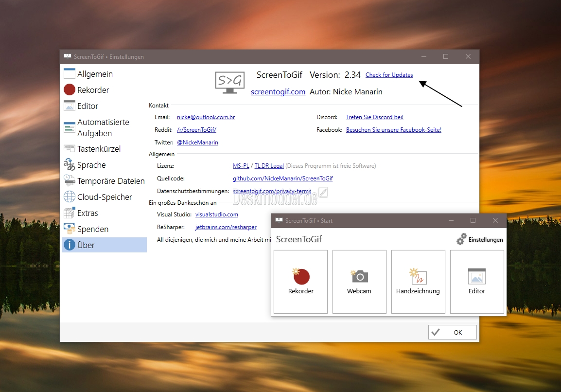
Task: Open Webcam recorder in Start window
Action: pyautogui.click(x=359, y=282)
